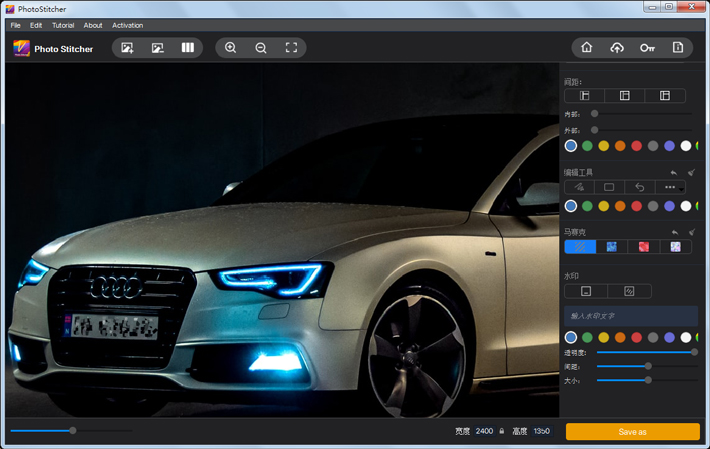Click the curved undo arrow tool button
Screen dimensions: 710x449
coord(639,187)
